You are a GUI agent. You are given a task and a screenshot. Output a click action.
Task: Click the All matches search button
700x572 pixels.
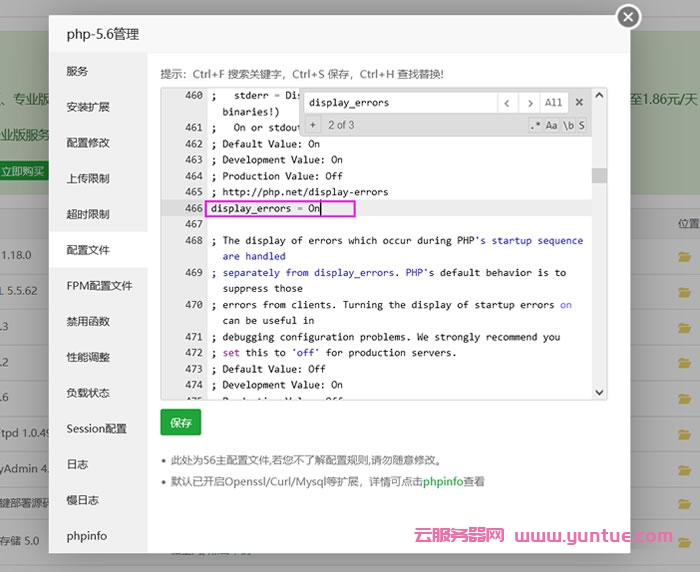tap(553, 103)
